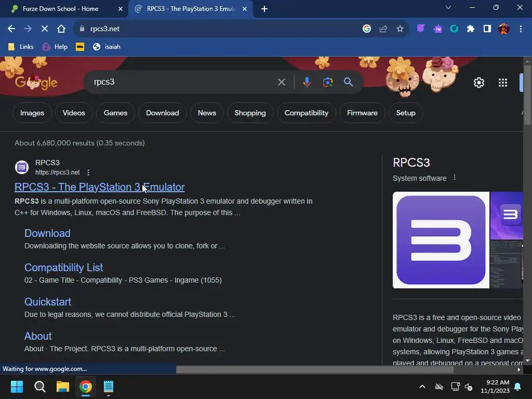Open the Compatibility List sitelink
This screenshot has height=399, width=532.
[x=63, y=268]
